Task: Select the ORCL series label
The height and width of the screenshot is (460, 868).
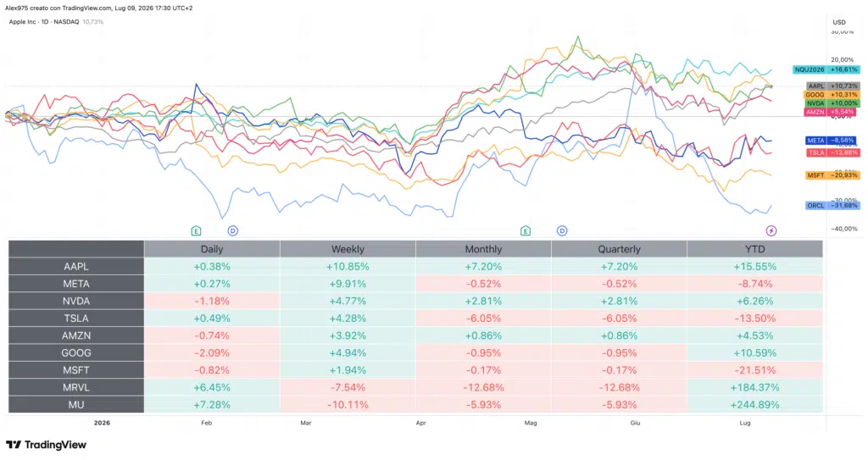Action: [832, 205]
